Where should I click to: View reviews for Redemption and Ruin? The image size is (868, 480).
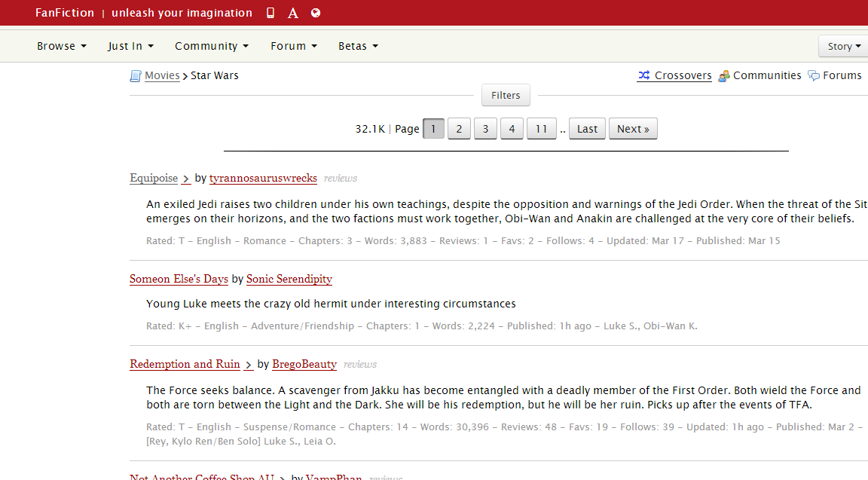click(359, 364)
